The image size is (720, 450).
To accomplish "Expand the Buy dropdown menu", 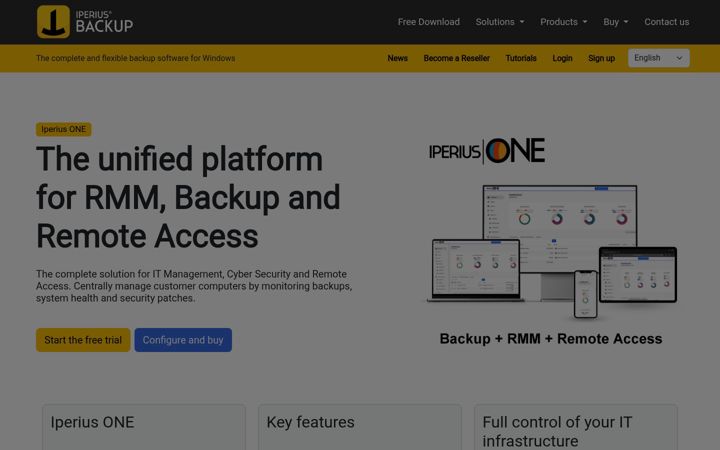I will pos(615,22).
